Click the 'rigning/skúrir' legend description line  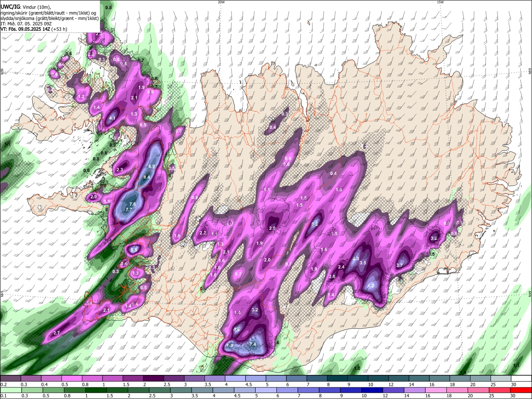click(48, 12)
